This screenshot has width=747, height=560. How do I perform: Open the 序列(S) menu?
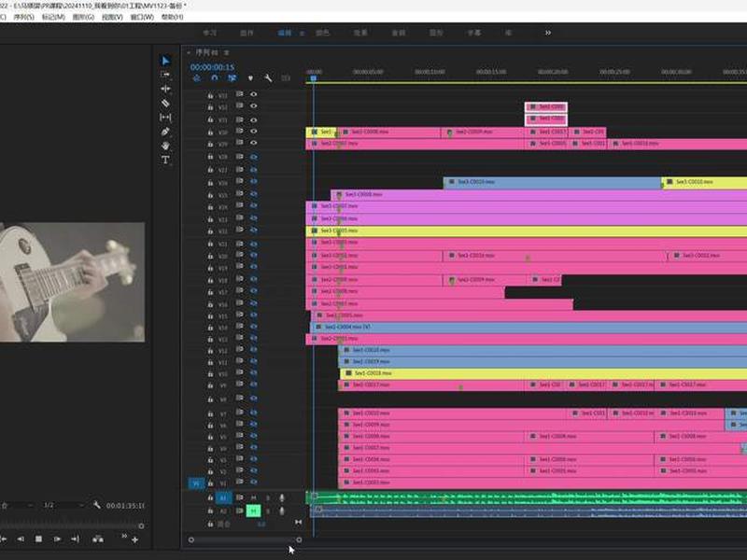point(24,17)
